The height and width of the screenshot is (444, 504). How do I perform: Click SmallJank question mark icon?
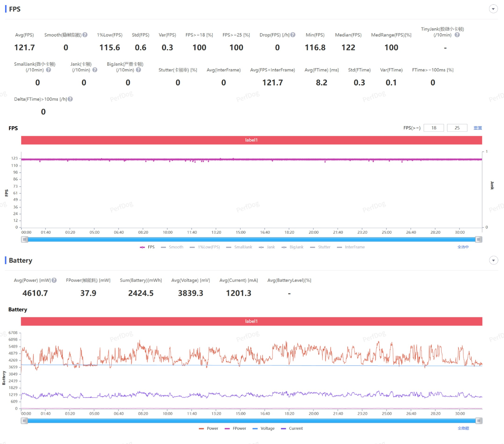(x=48, y=70)
